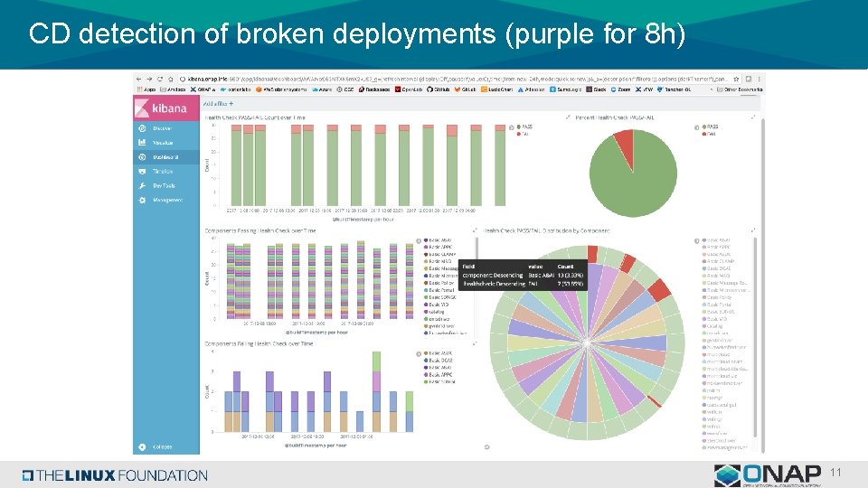Screen dimensions: 868x488
Task: Open SumoLogic bookmark
Action: pyautogui.click(x=566, y=89)
